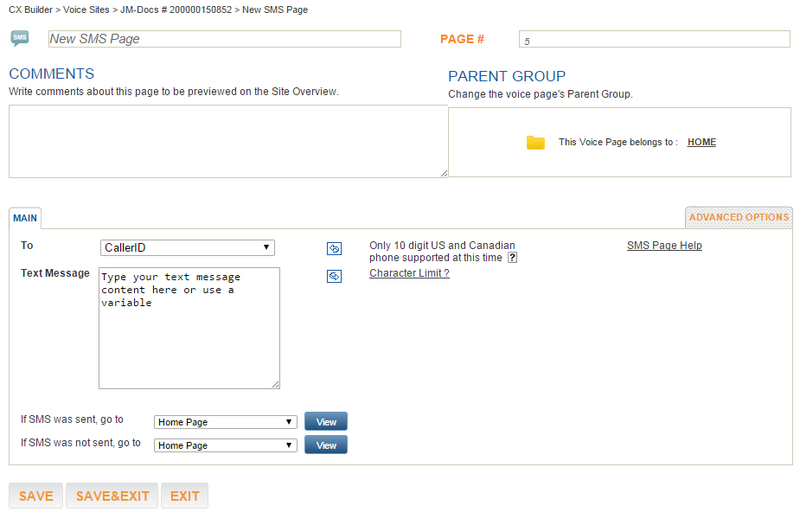Click the variable icon beside Text Message
The width and height of the screenshot is (800, 512).
(x=334, y=276)
